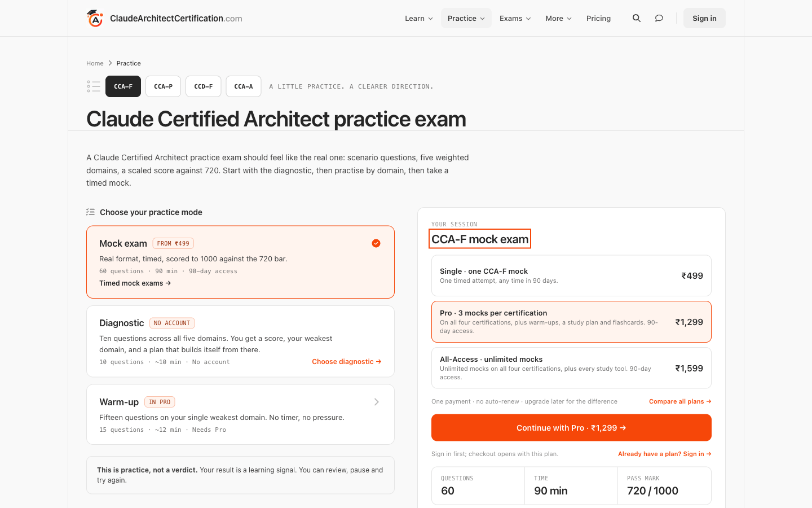812x508 pixels.
Task: Click the IN PRO badge
Action: pos(160,402)
